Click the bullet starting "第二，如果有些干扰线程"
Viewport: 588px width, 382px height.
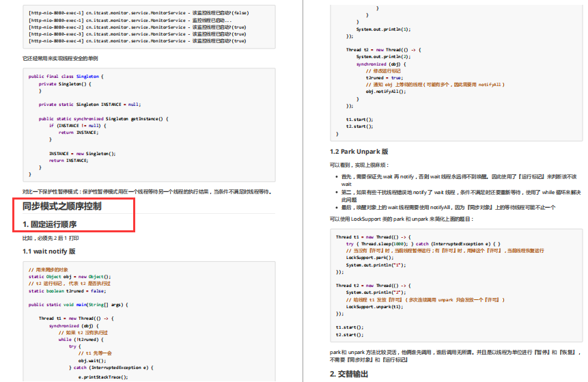(461, 196)
